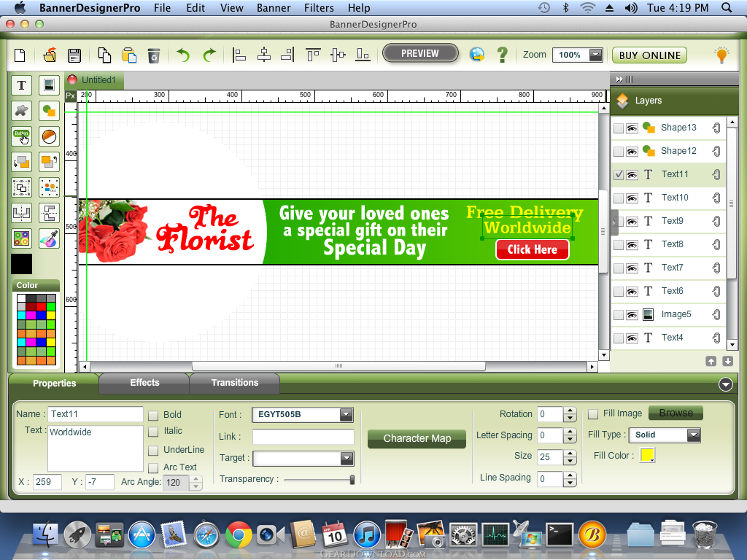
Task: Hide the Shape13 layer visibility eye
Action: [632, 128]
